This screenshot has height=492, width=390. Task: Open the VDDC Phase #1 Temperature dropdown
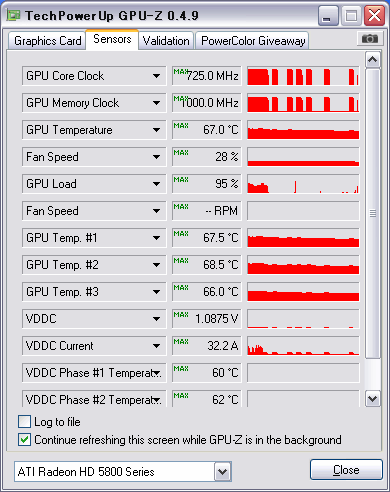94,373
